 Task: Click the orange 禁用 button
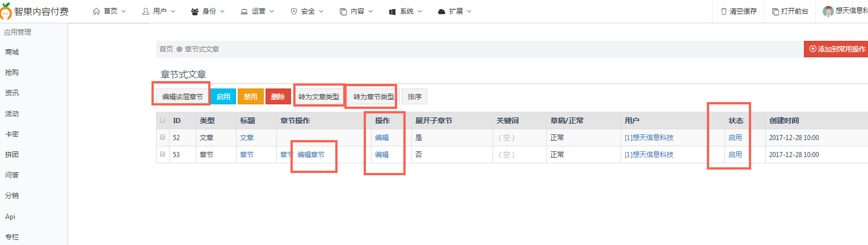point(251,96)
